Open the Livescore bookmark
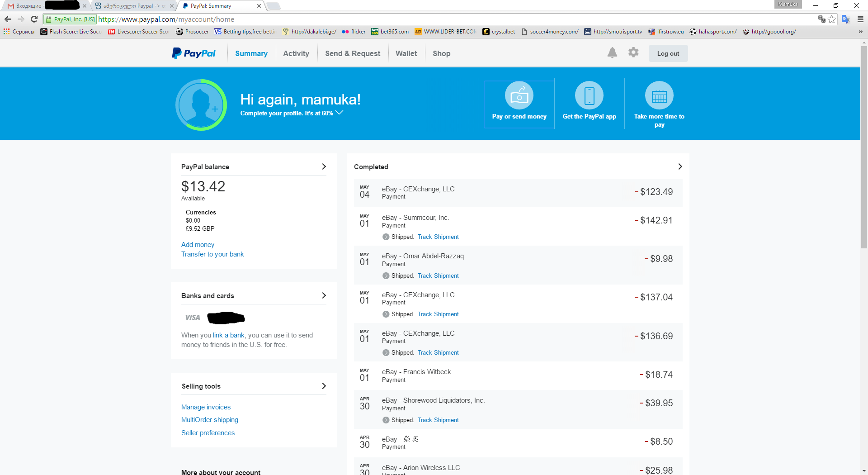The height and width of the screenshot is (475, 868). 139,32
